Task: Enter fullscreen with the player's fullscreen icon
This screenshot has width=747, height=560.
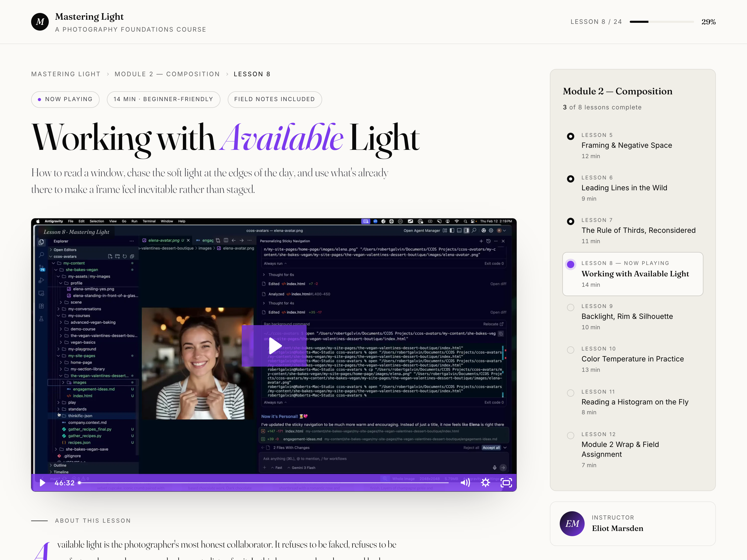Action: tap(506, 483)
